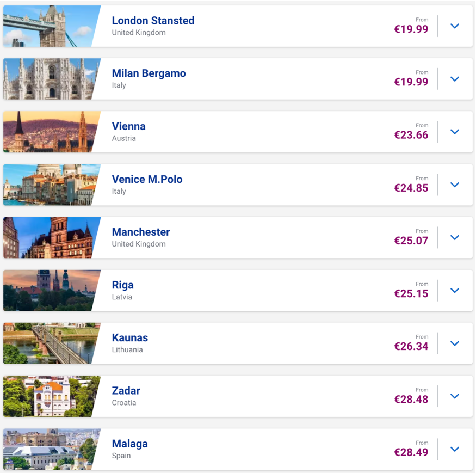Expand the Milan Bergamo chevron arrow
Screen dimensions: 476x473
point(455,79)
